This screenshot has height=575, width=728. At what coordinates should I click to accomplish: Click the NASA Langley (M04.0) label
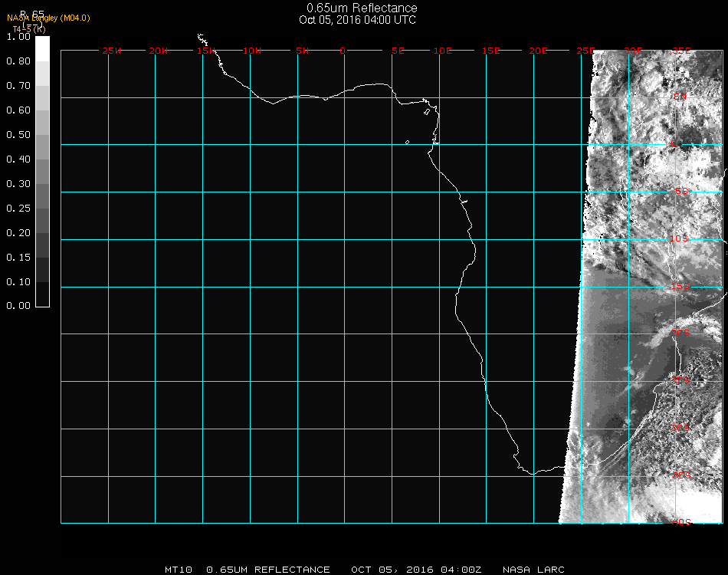(x=48, y=18)
